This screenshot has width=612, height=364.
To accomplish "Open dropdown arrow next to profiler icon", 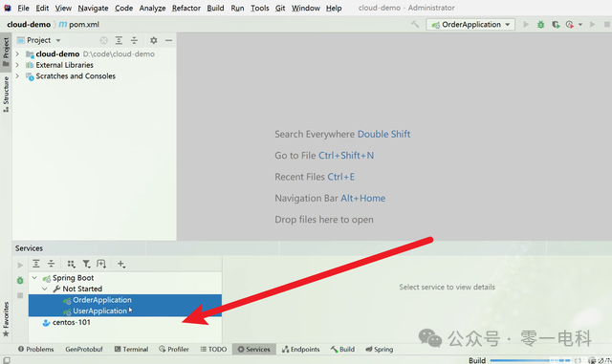I will click(580, 24).
